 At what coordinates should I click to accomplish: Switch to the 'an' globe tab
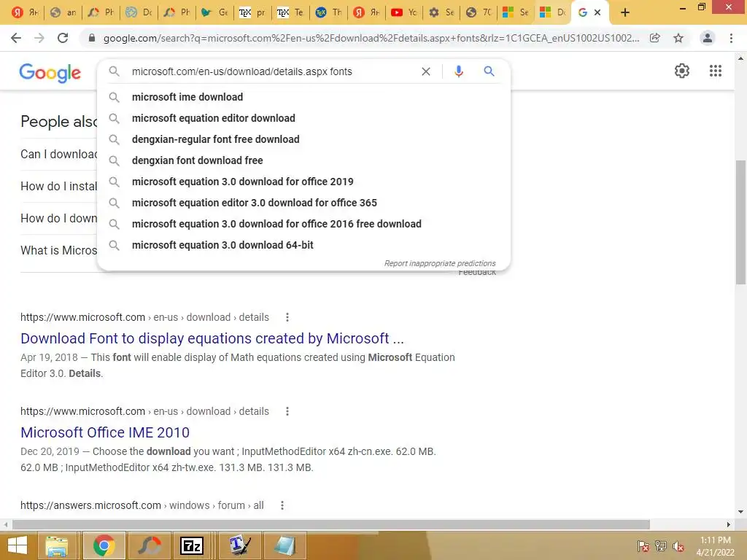63,12
